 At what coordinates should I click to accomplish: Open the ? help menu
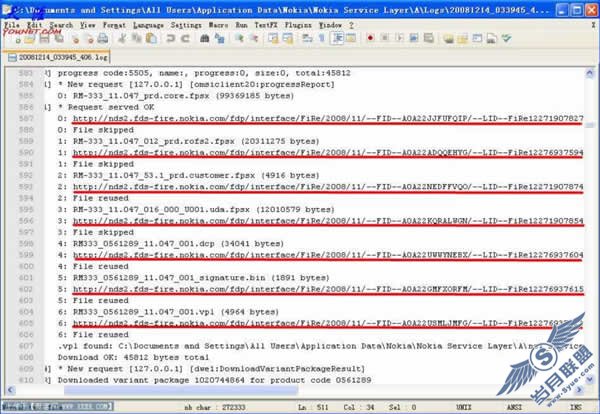click(351, 25)
